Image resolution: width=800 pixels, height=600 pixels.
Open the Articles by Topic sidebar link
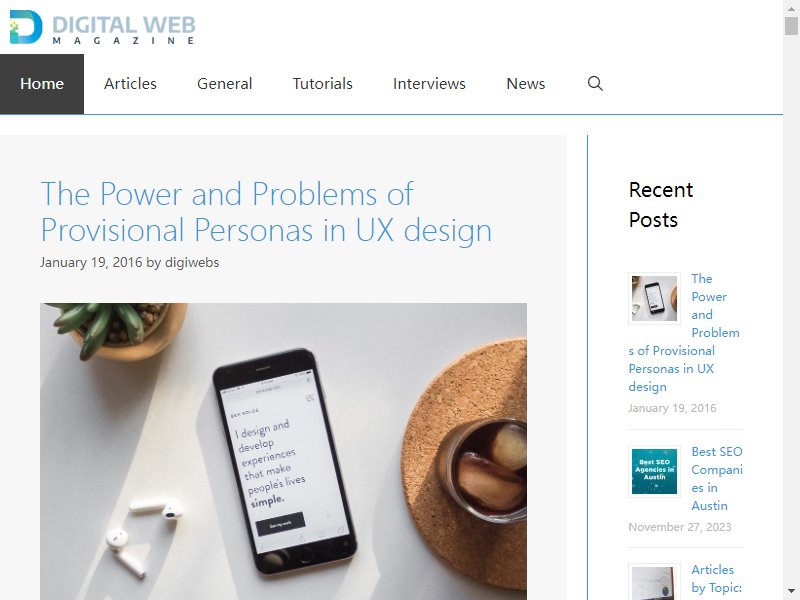[716, 579]
